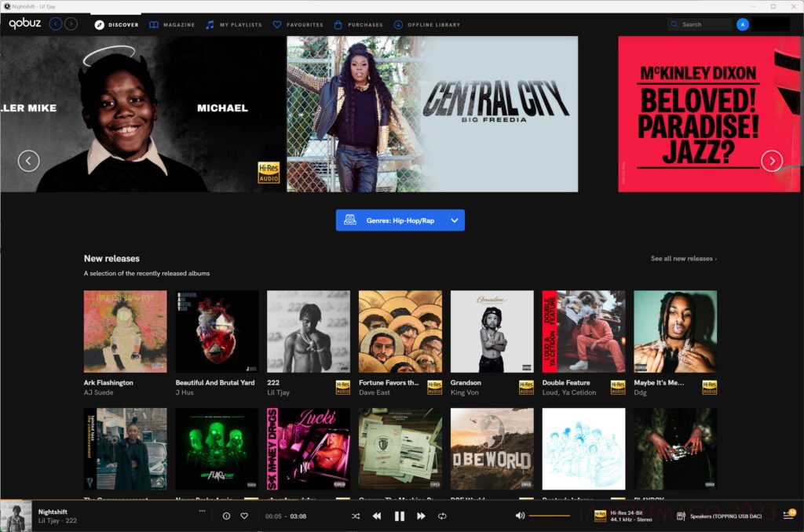The image size is (804, 532).
Task: Show track info in the player
Action: click(226, 516)
